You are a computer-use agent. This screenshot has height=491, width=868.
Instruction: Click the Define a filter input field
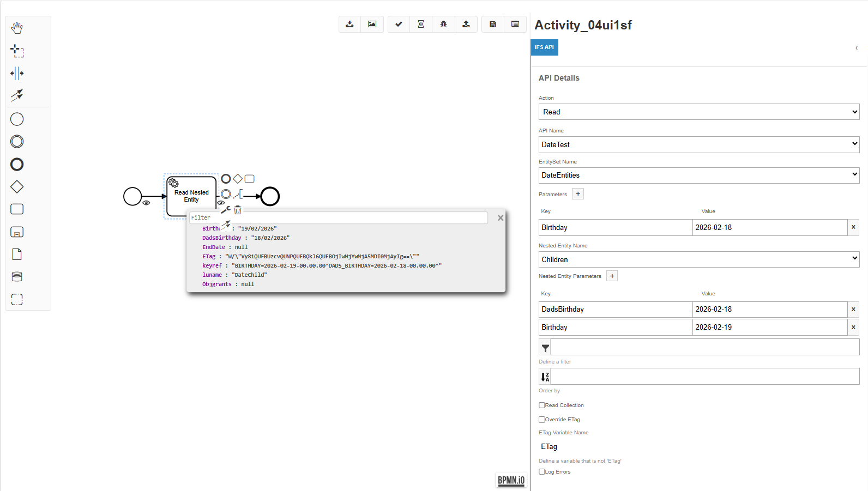[x=705, y=347]
